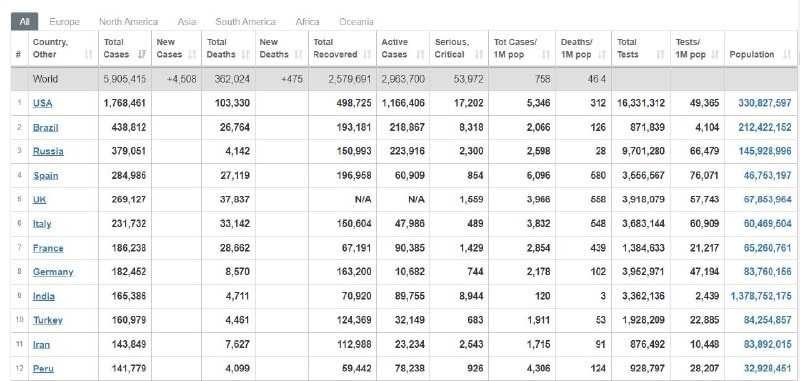Viewport: 800px width, 381px height.
Task: Open the Peru country link
Action: tap(43, 369)
